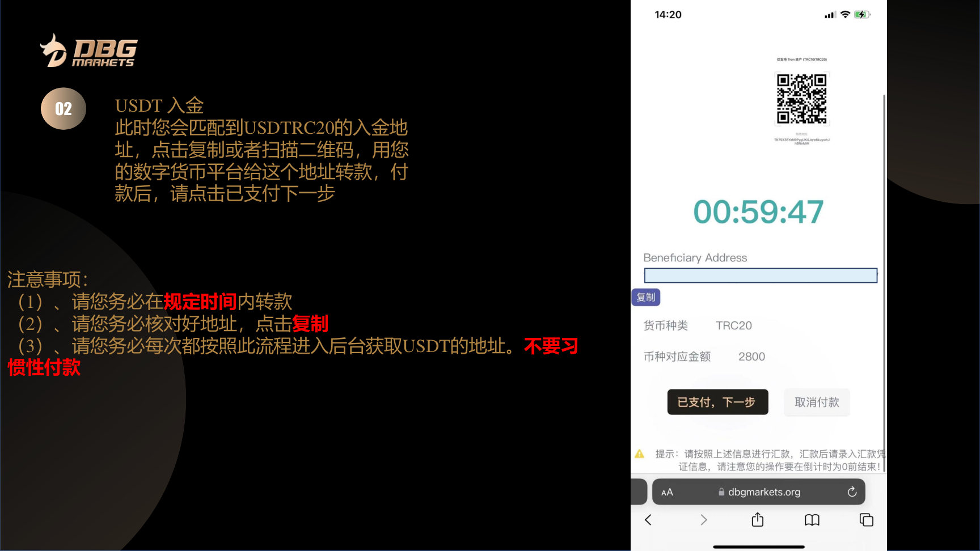980x551 pixels.
Task: Click the red 规定时间 text
Action: 200,302
